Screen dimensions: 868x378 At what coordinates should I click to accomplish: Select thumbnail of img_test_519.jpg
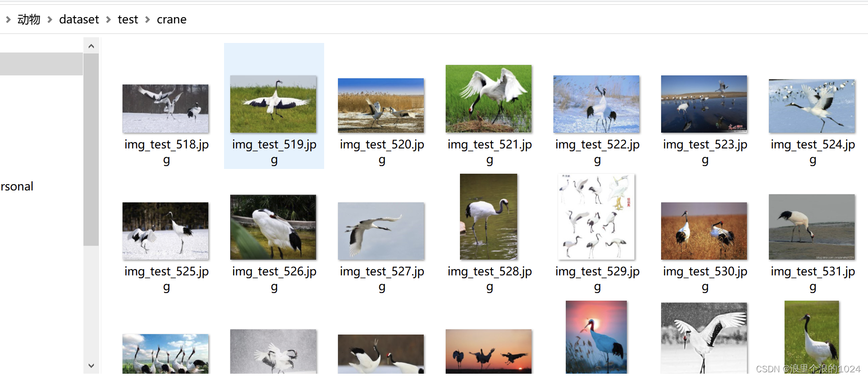273,104
